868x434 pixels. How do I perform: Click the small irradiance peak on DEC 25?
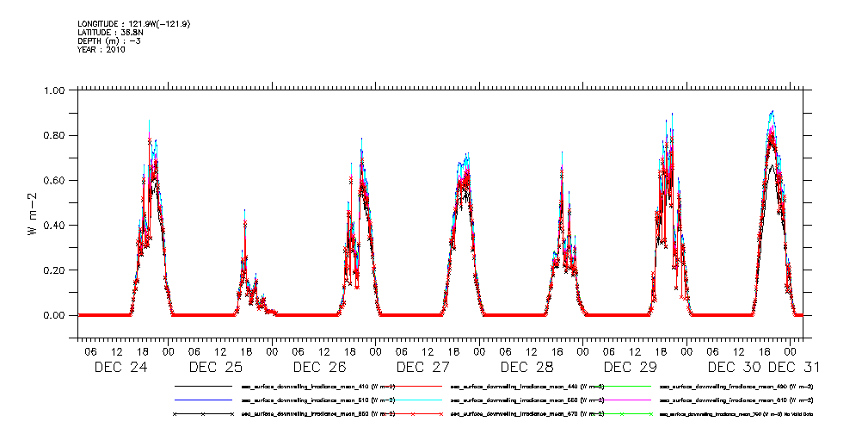pyautogui.click(x=244, y=211)
